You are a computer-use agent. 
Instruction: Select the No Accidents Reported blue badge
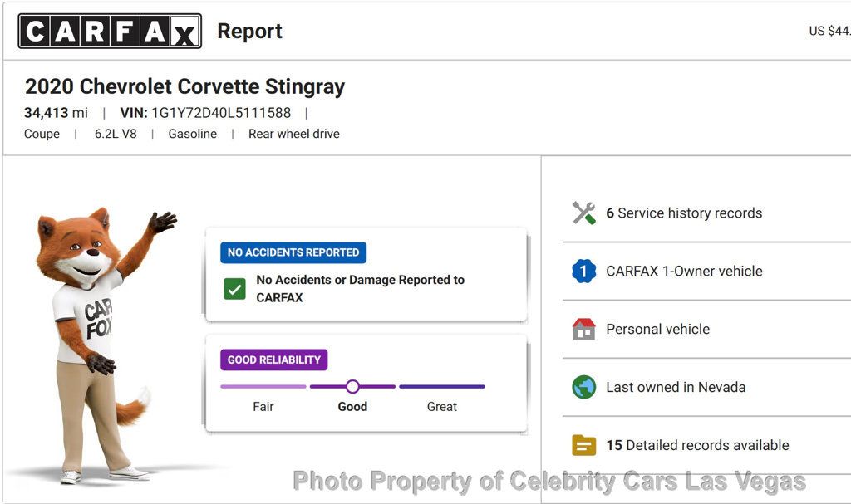coord(293,252)
